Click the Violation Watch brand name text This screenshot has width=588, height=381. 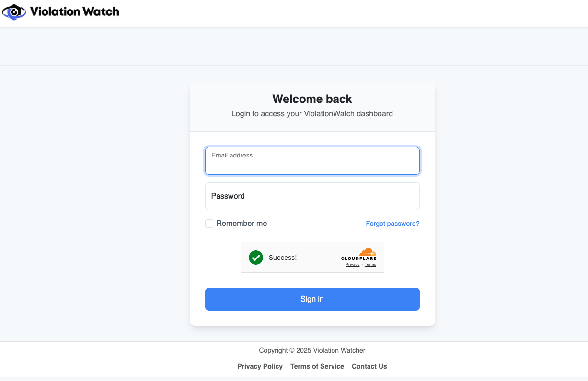coord(74,11)
